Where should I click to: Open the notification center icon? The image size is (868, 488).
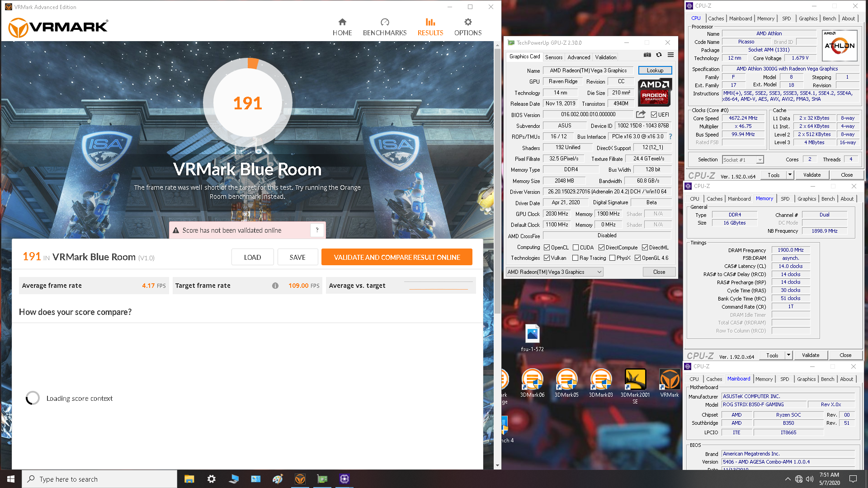click(x=853, y=479)
